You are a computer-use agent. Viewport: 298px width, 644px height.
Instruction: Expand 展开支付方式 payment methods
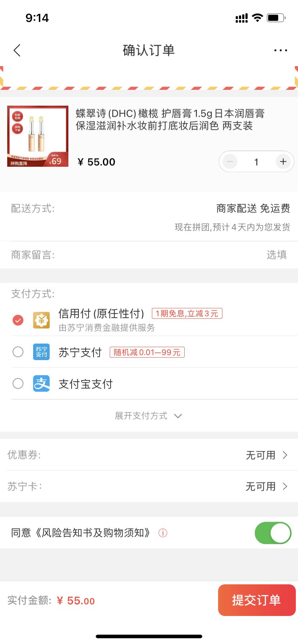[148, 416]
